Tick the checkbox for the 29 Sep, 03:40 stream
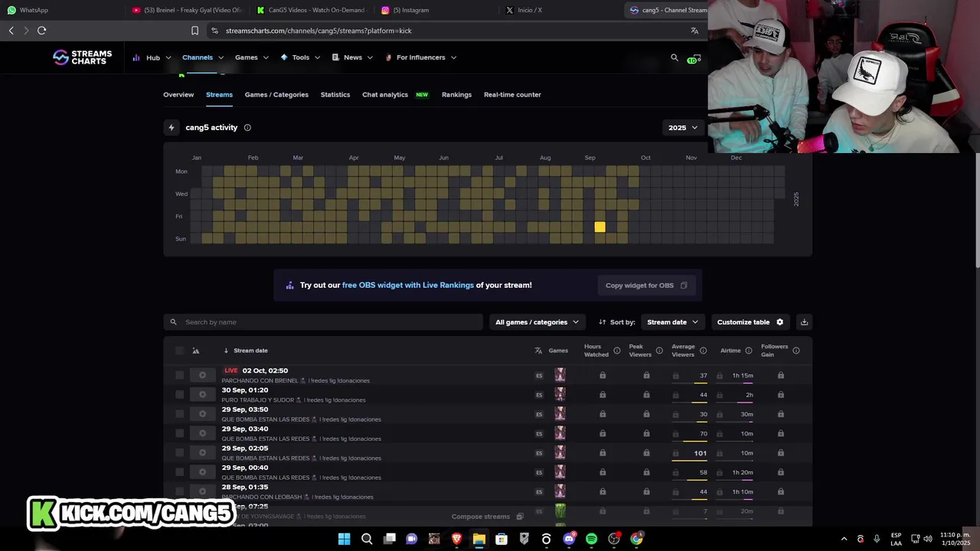The image size is (980, 551). 179,433
